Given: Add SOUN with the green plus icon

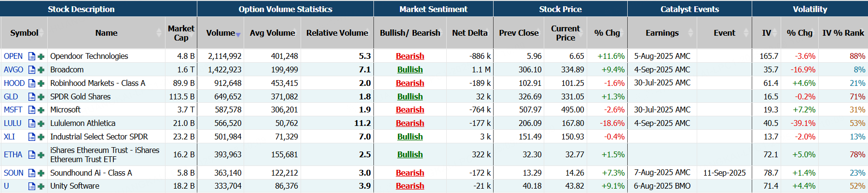Looking at the screenshot, I should pos(41,173).
